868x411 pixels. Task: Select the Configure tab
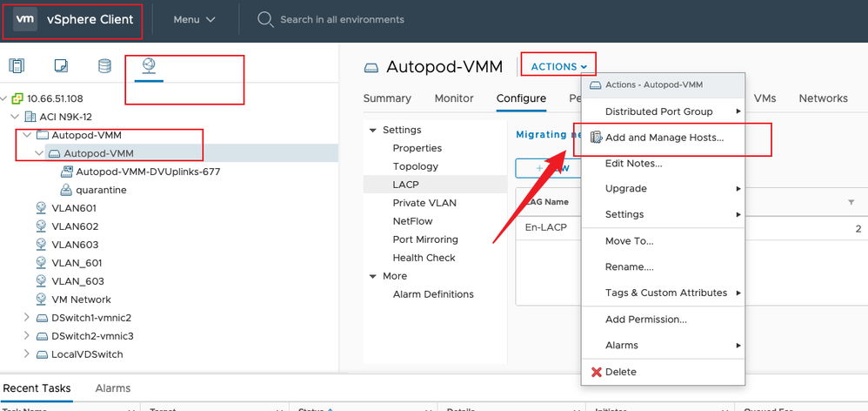521,98
